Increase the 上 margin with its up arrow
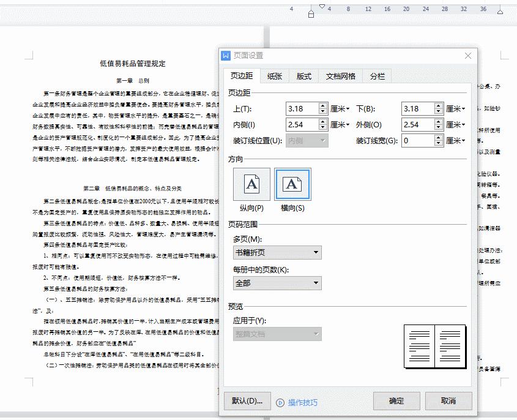 [x=324, y=105]
